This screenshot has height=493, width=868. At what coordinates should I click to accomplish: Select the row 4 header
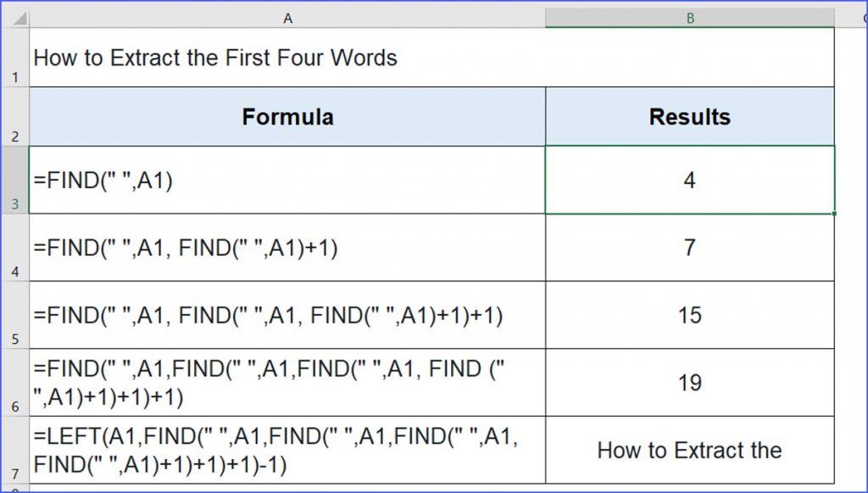click(x=14, y=247)
